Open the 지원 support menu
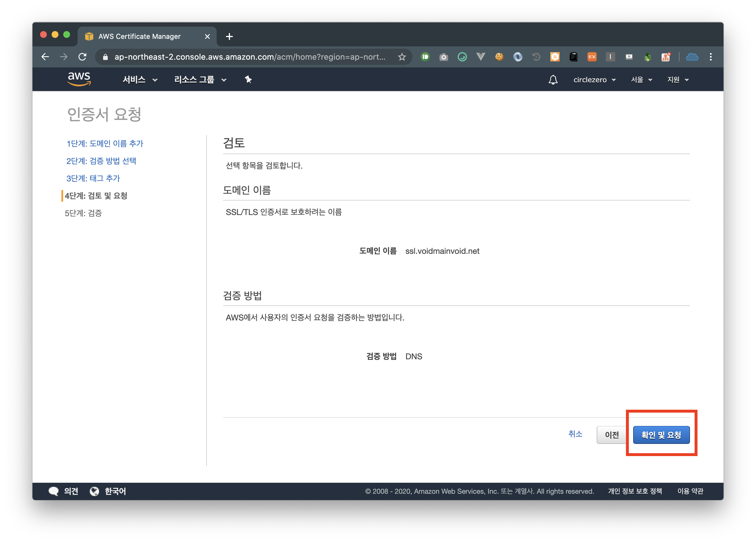756x543 pixels. [678, 80]
